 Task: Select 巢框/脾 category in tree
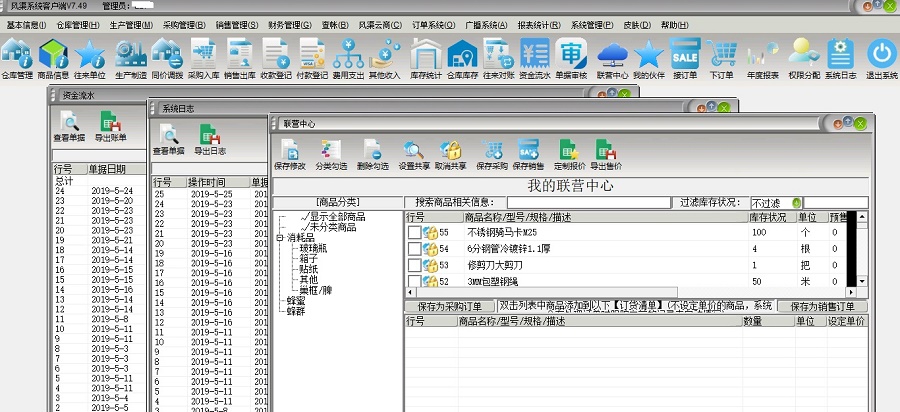coord(316,290)
